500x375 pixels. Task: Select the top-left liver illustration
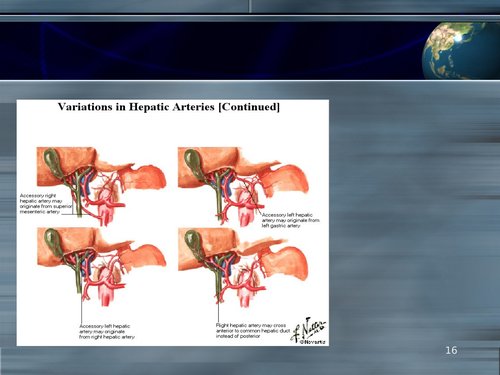[x=101, y=186]
